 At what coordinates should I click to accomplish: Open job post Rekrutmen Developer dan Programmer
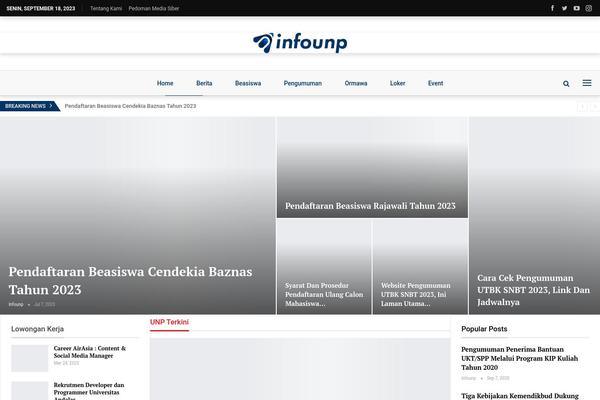point(89,391)
